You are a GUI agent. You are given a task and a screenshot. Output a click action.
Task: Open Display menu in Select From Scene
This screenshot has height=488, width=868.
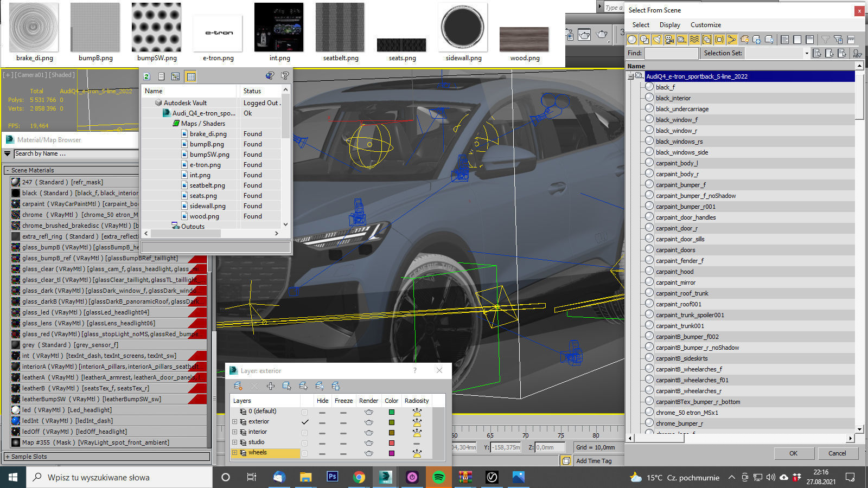(670, 25)
